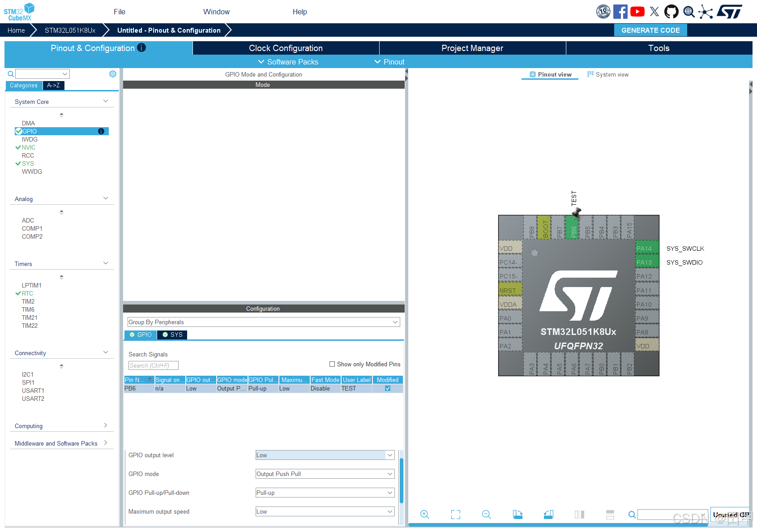
Task: Open the ST community network icon
Action: [706, 12]
